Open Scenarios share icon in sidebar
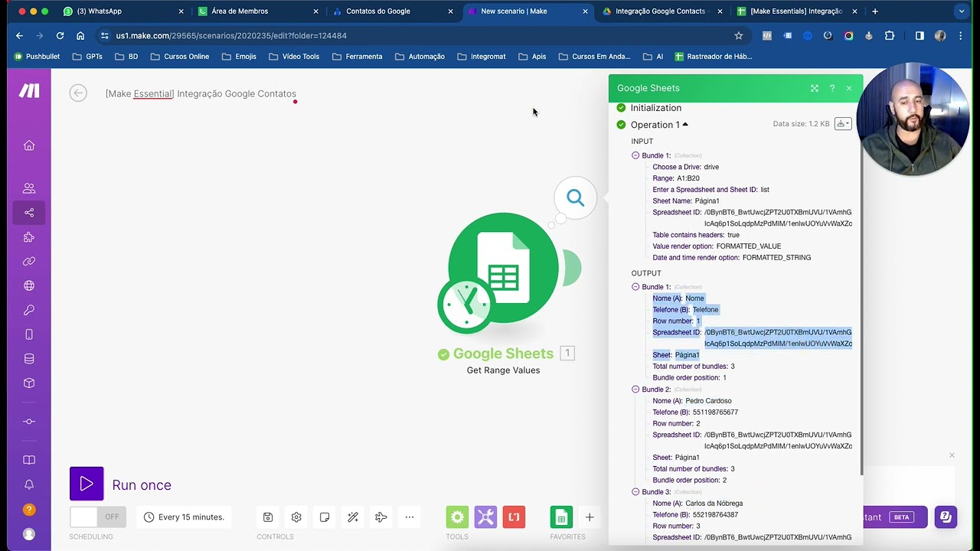Image resolution: width=980 pixels, height=551 pixels. (29, 213)
